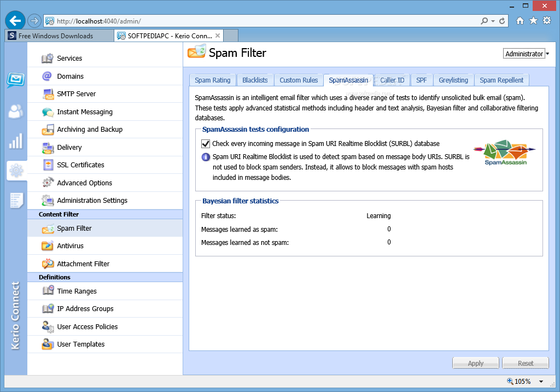Click the Archiving and Backup icon
The image size is (560, 392).
point(48,130)
